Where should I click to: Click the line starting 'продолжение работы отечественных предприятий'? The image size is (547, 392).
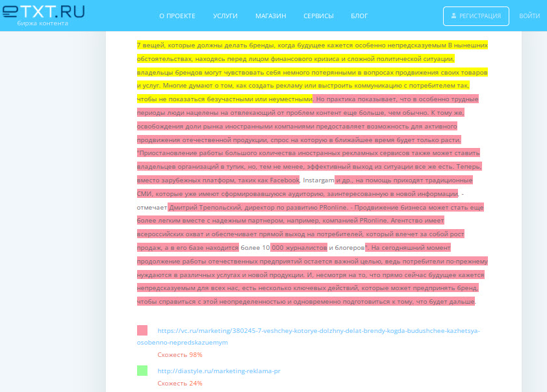tap(312, 262)
